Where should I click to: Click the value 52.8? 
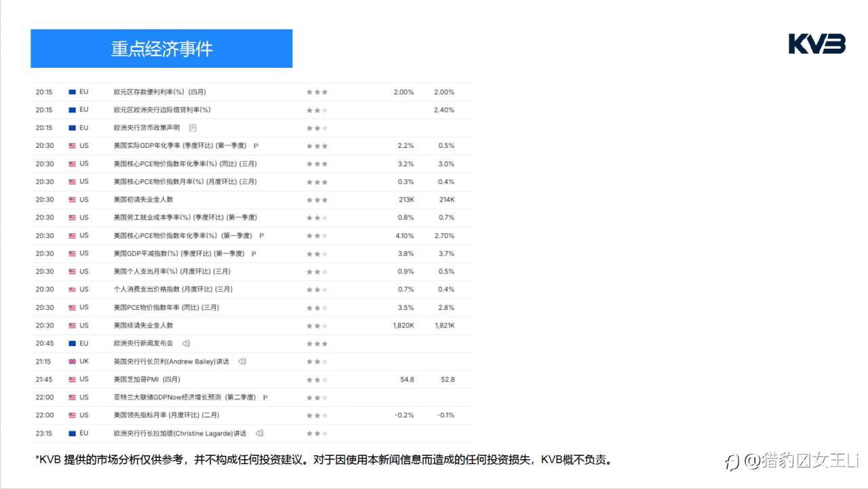pos(448,380)
